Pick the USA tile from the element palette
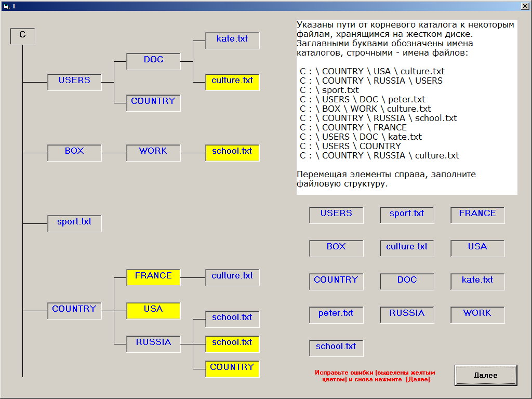Screen dimensions: 532x399 coord(477,248)
